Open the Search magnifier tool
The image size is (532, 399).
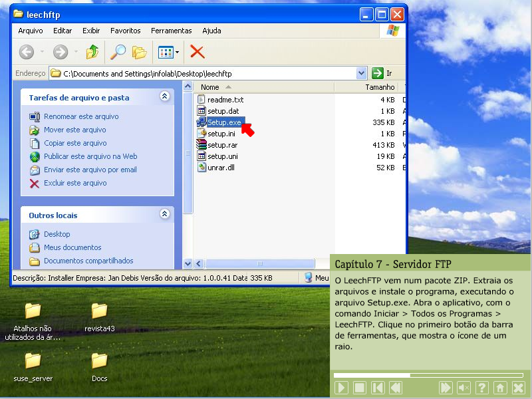[118, 52]
